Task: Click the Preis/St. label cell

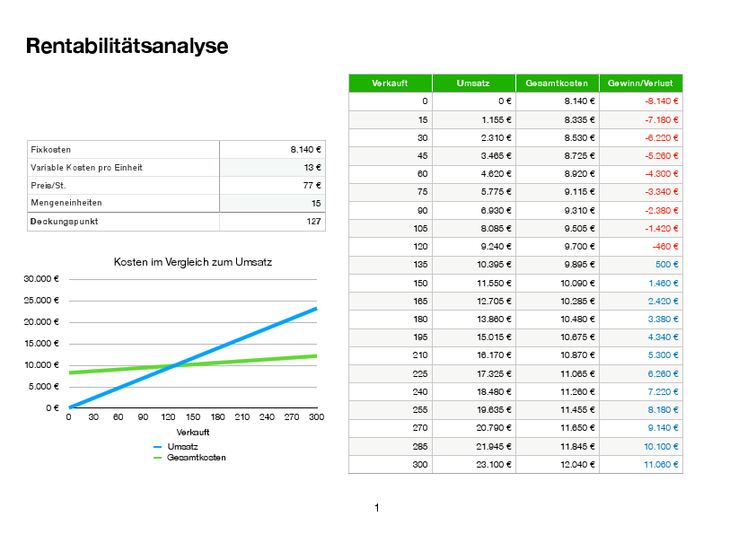Action: [x=123, y=185]
